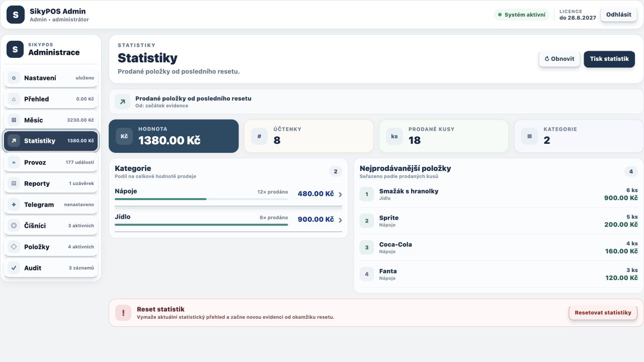Go to the Přehled section

point(51,99)
